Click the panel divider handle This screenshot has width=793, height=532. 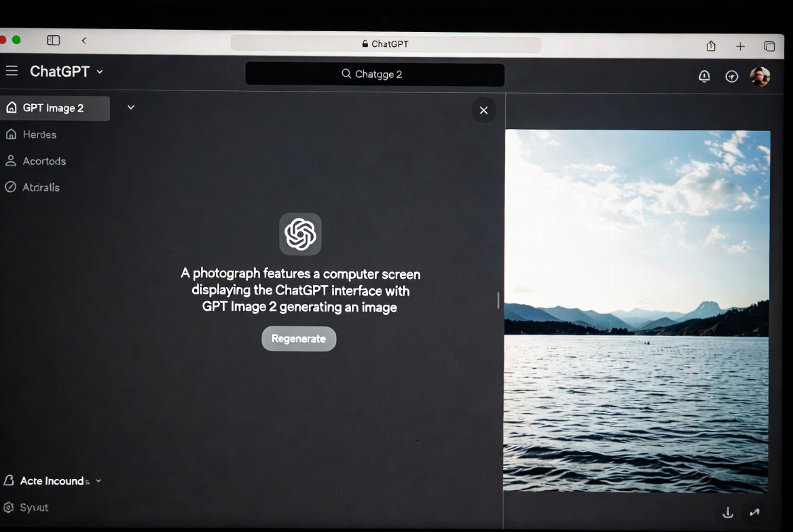[x=498, y=300]
